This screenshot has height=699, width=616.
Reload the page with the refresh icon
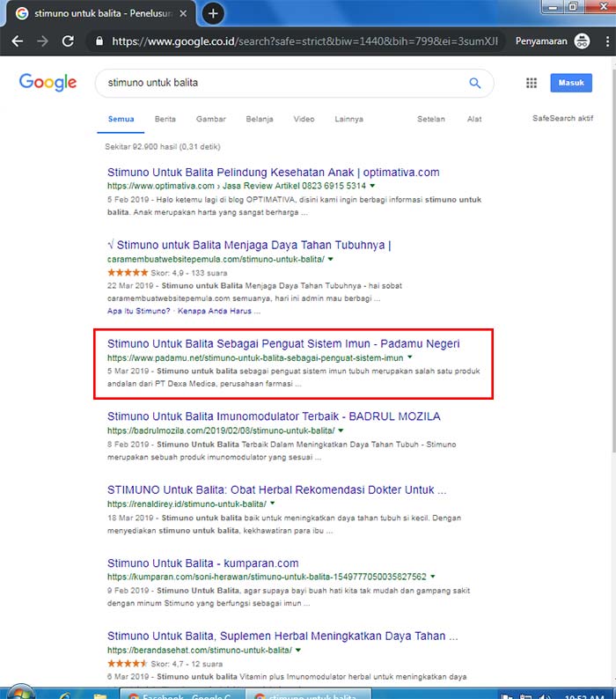(x=68, y=41)
